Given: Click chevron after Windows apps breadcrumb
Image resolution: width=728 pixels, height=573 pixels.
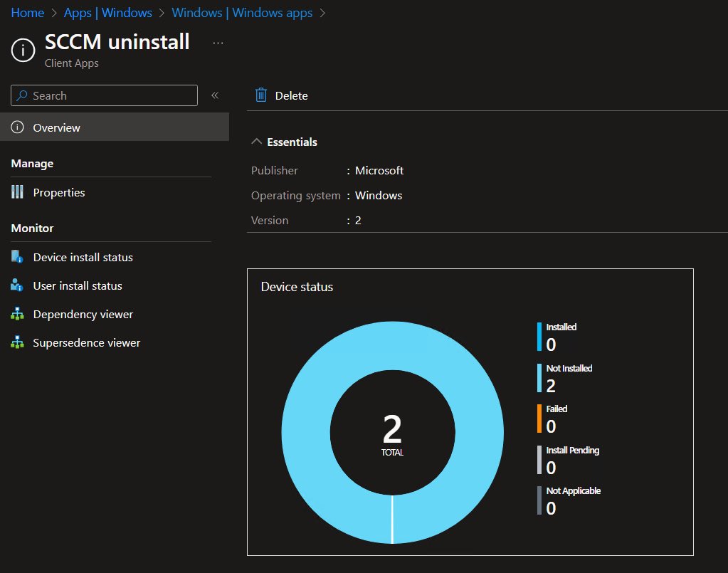Looking at the screenshot, I should pyautogui.click(x=322, y=13).
